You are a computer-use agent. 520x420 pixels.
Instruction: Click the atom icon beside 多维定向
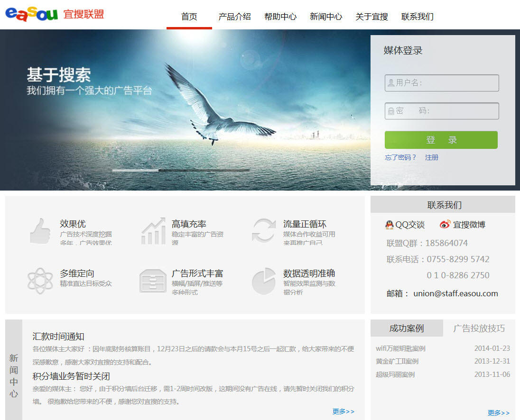[x=40, y=281]
